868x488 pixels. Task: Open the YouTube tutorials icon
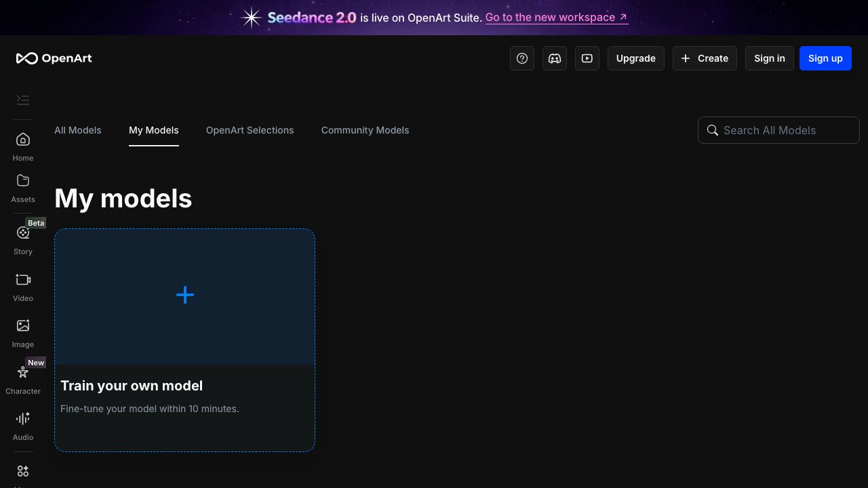tap(587, 58)
